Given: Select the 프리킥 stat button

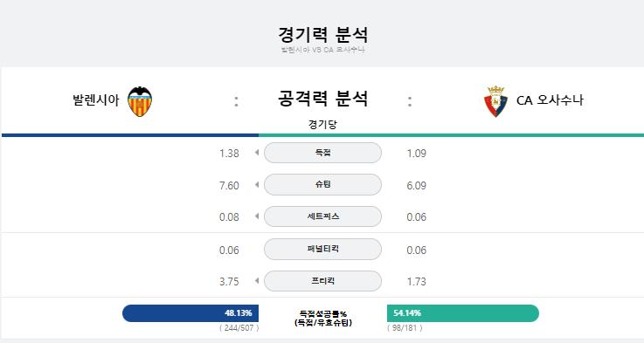Looking at the screenshot, I should (322, 281).
